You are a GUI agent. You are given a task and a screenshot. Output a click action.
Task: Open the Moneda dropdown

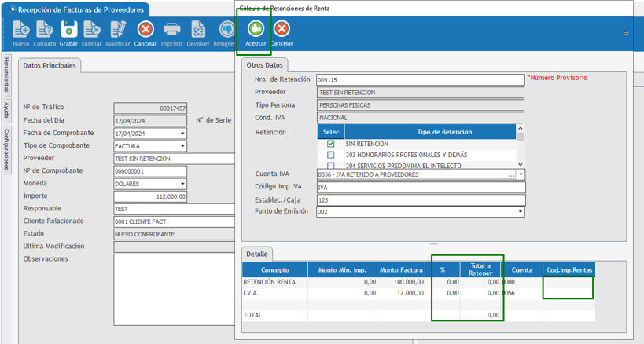(182, 184)
